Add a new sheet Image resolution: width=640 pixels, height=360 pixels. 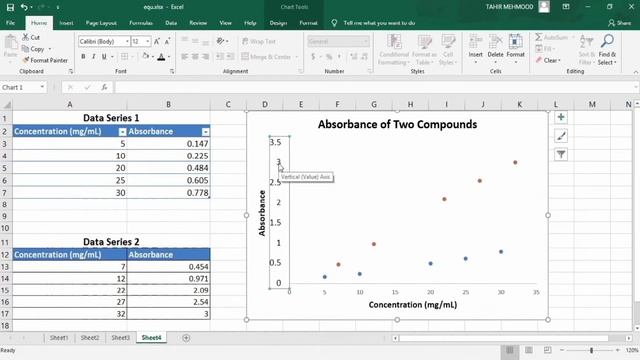pos(186,338)
